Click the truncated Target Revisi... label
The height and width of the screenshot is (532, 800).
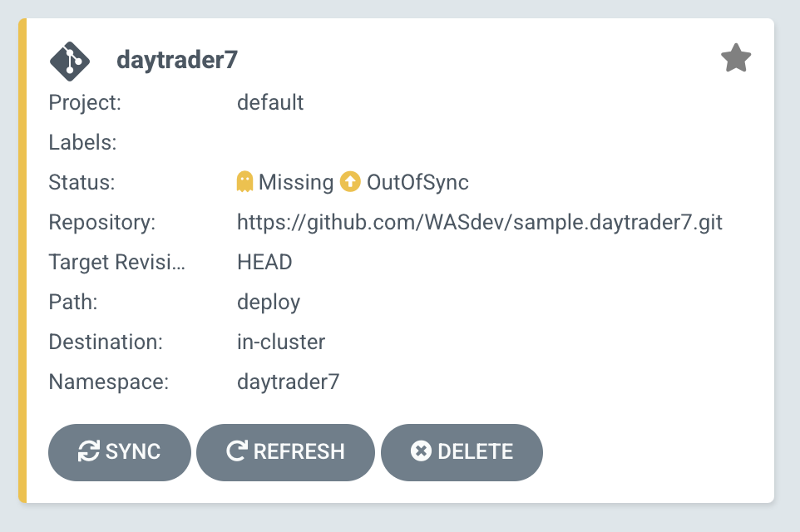click(x=116, y=262)
